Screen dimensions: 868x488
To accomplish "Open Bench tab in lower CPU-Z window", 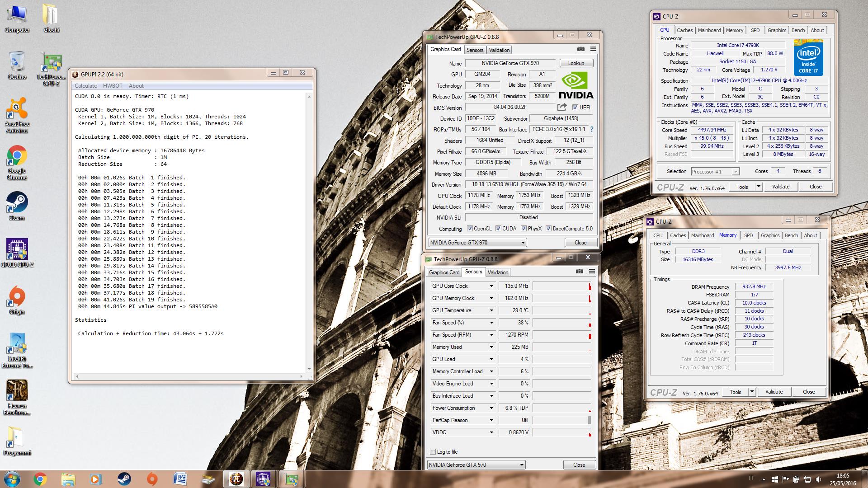I will pos(791,235).
